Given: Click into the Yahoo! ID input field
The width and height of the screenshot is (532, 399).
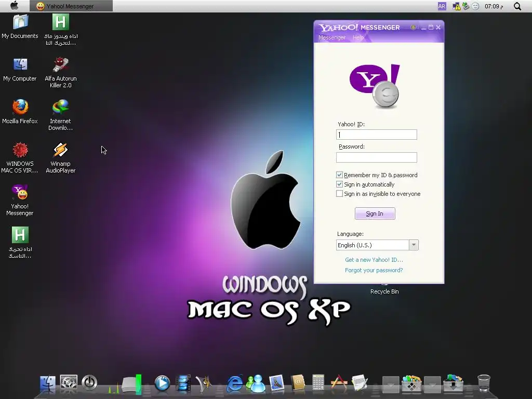Looking at the screenshot, I should (x=377, y=135).
